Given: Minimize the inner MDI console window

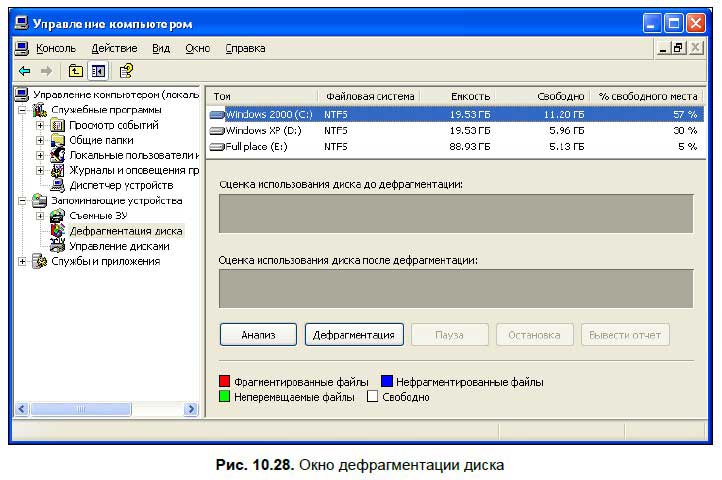Looking at the screenshot, I should [663, 47].
